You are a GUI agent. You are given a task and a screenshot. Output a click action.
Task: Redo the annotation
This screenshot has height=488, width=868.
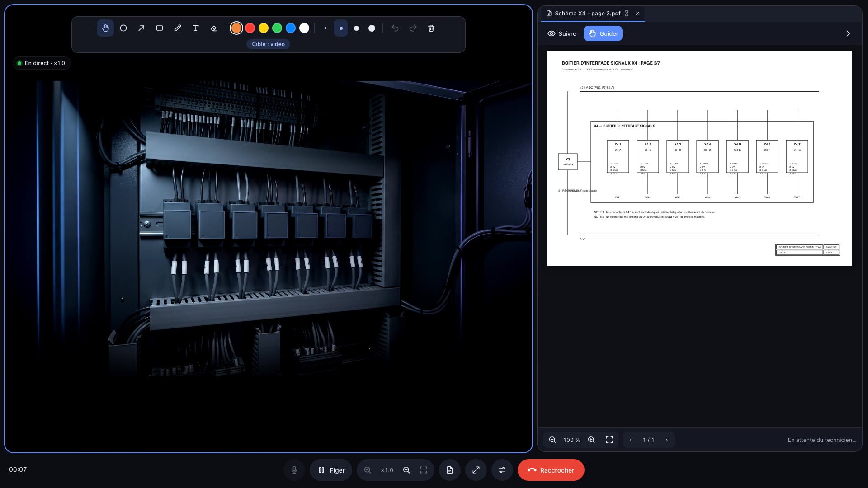coord(413,28)
